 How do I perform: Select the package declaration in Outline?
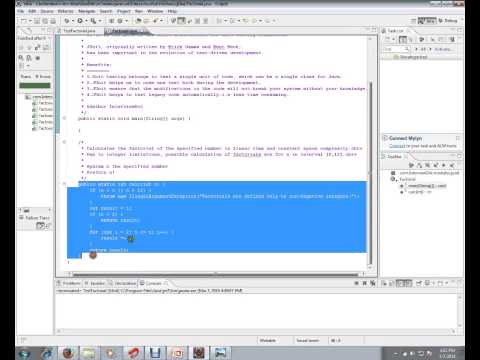tap(425, 173)
